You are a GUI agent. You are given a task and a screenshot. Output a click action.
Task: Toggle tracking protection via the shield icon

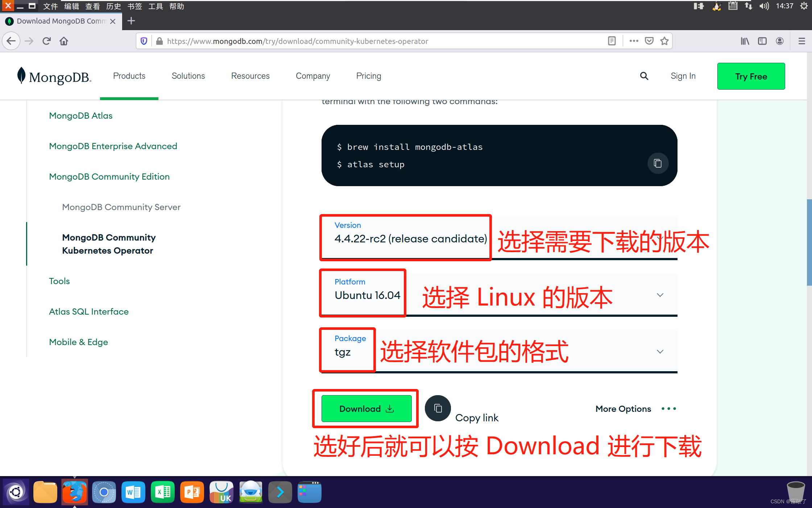click(x=144, y=41)
